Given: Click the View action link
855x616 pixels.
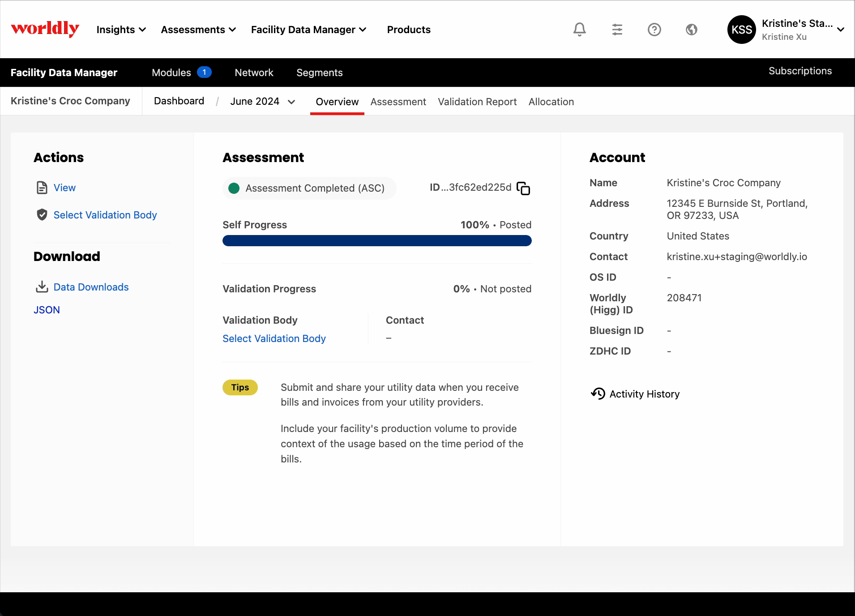Looking at the screenshot, I should (64, 188).
